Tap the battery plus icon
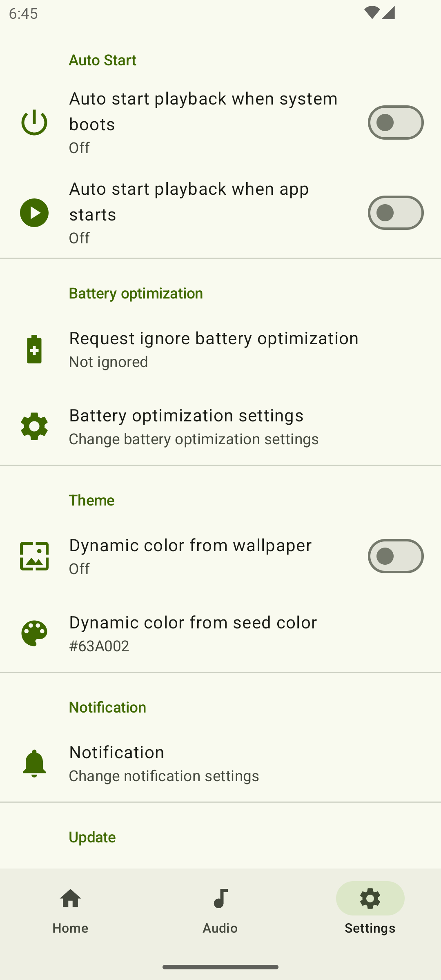441x980 pixels. click(x=34, y=349)
